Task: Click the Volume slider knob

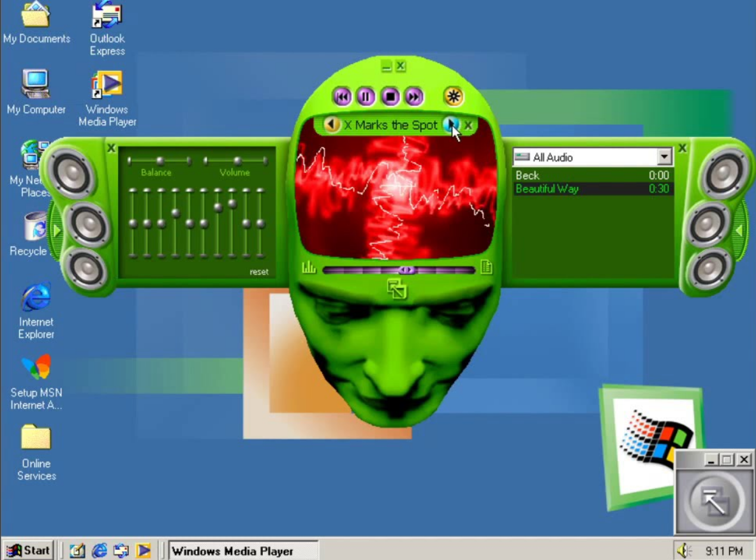Action: tap(237, 161)
